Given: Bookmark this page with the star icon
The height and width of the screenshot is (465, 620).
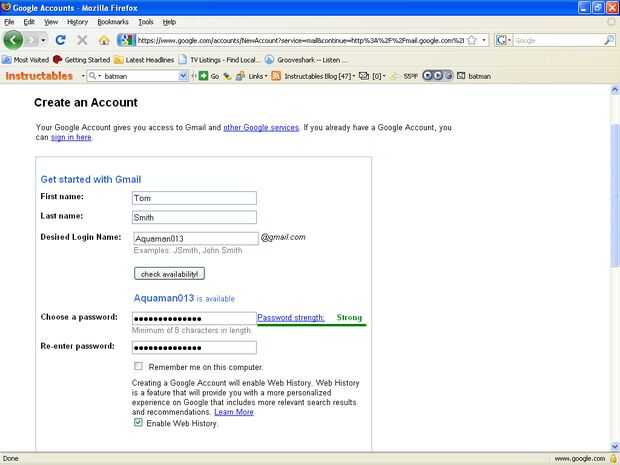Looking at the screenshot, I should (472, 40).
